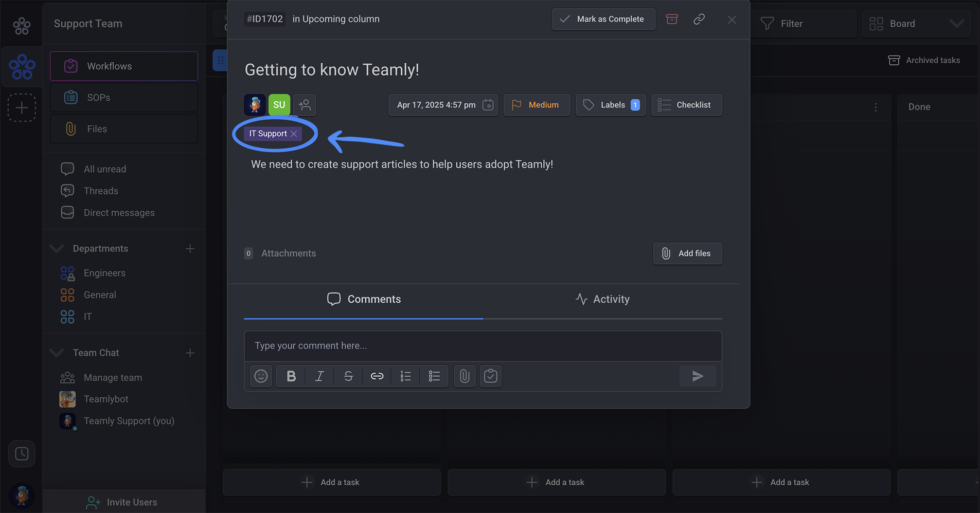
Task: Toggle strikethrough formatting
Action: point(348,376)
